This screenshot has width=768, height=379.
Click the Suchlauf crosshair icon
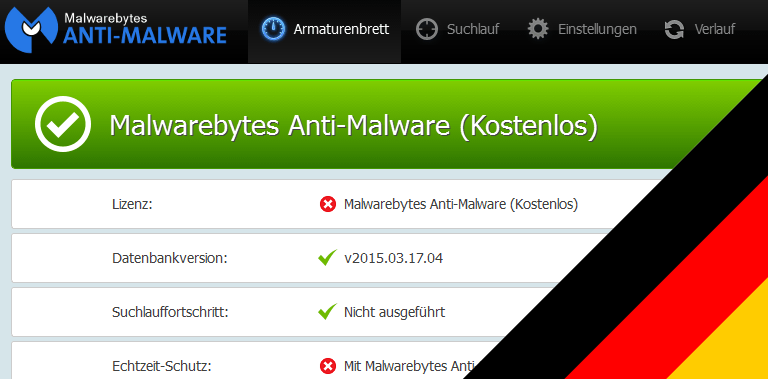427,29
